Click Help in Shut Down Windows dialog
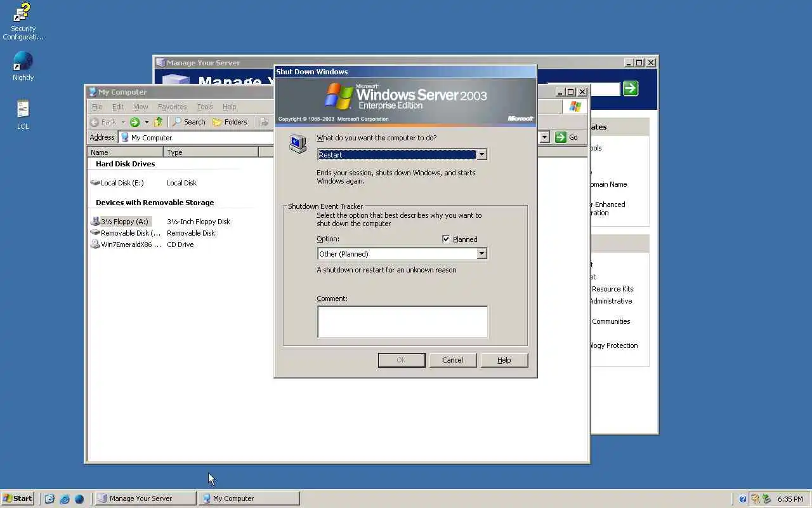The image size is (812, 508). (504, 360)
